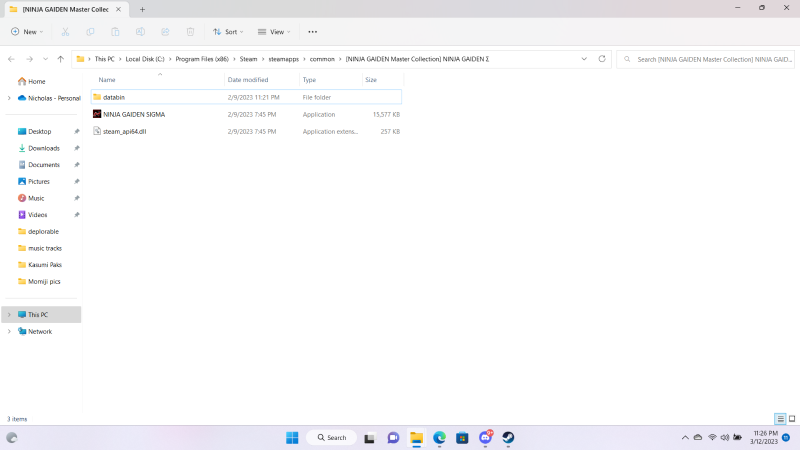Click the Cut toolbar icon
The image size is (800, 450).
(65, 32)
